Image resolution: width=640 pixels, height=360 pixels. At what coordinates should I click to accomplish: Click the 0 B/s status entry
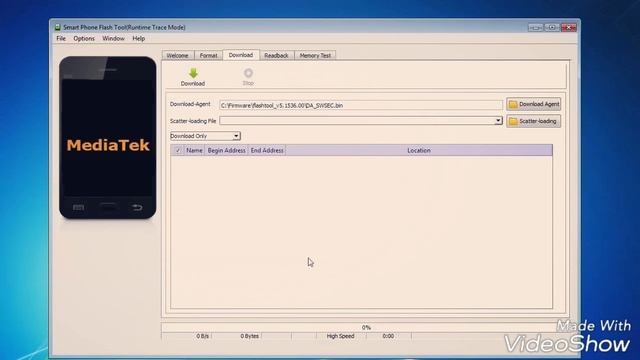[202, 336]
